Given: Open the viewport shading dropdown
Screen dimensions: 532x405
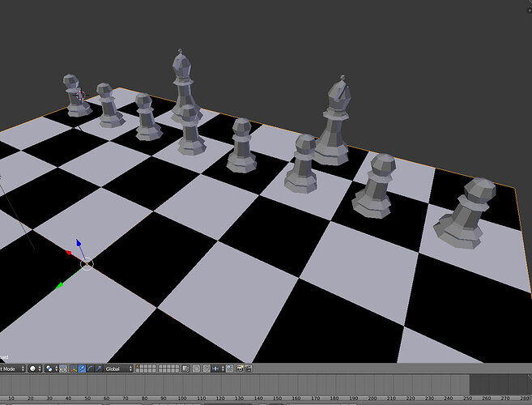Looking at the screenshot, I should [35, 369].
